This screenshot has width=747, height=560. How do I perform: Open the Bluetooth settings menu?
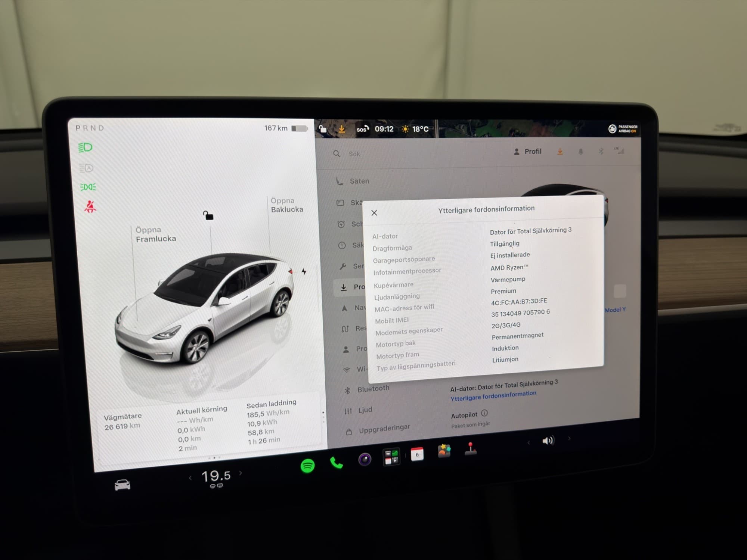pyautogui.click(x=367, y=389)
